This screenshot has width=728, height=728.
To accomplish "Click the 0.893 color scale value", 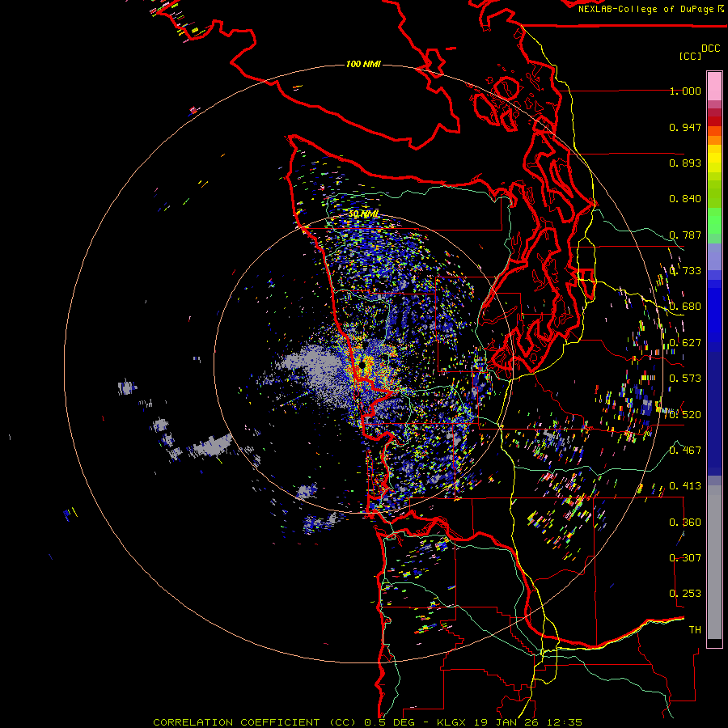I will point(685,163).
